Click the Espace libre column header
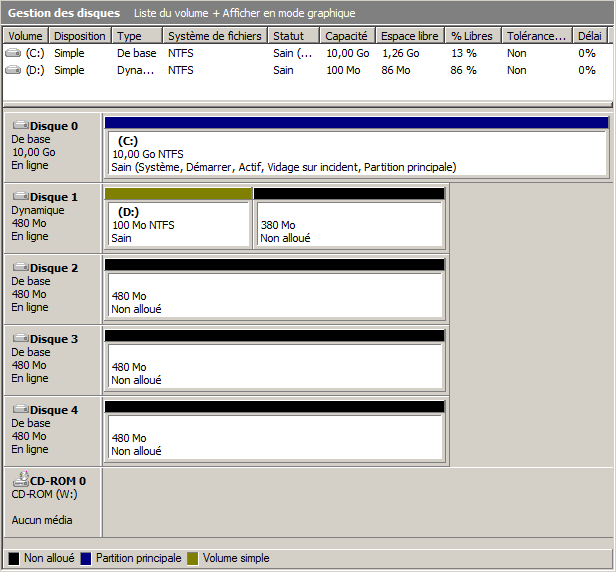Screen dimensions: 616x572 point(410,36)
